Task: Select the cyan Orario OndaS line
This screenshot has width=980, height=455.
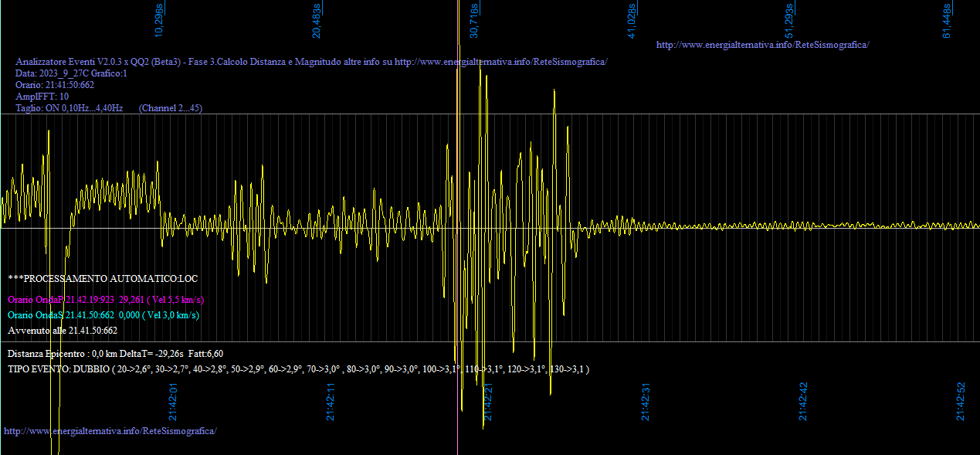Action: [103, 314]
